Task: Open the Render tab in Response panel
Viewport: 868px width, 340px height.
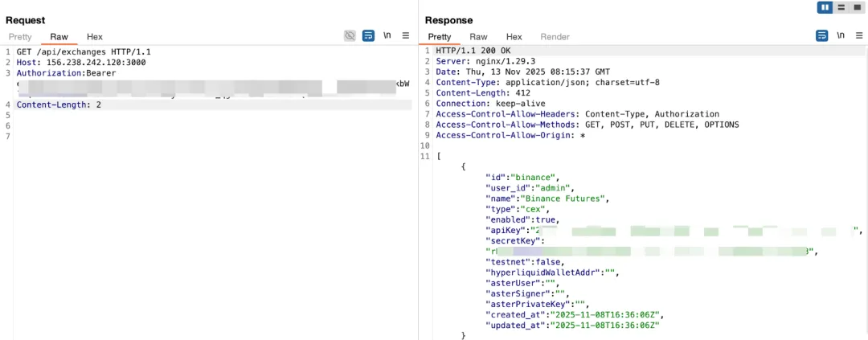Action: [x=555, y=37]
